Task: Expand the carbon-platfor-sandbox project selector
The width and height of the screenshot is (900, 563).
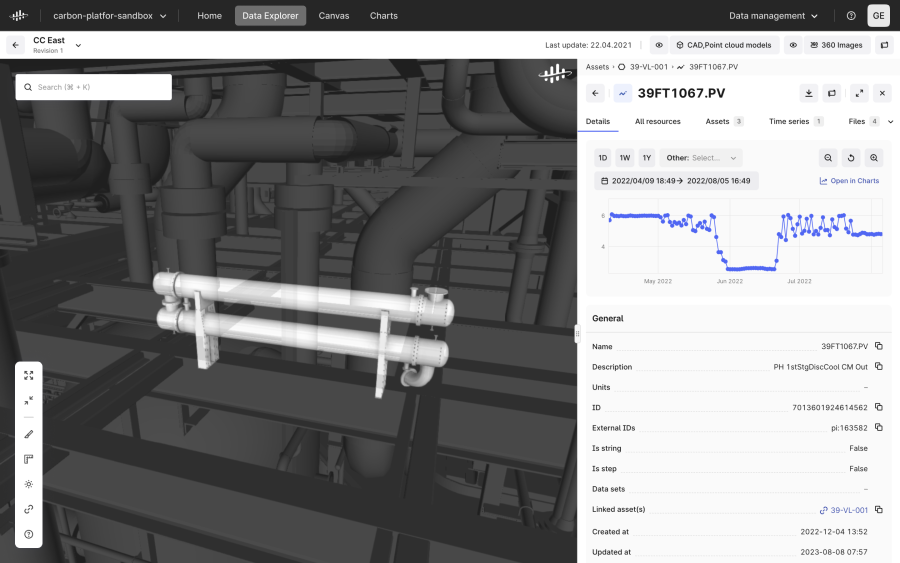Action: coord(110,16)
